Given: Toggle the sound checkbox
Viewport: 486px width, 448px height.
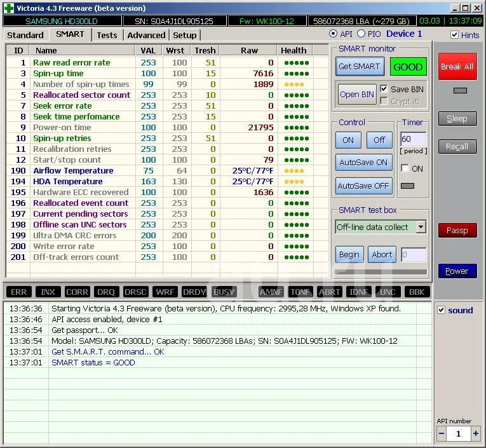Looking at the screenshot, I should pos(441,309).
